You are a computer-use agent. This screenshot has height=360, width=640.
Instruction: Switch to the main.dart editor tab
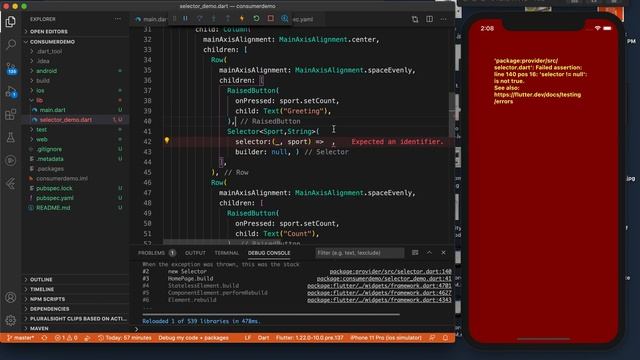click(x=151, y=19)
